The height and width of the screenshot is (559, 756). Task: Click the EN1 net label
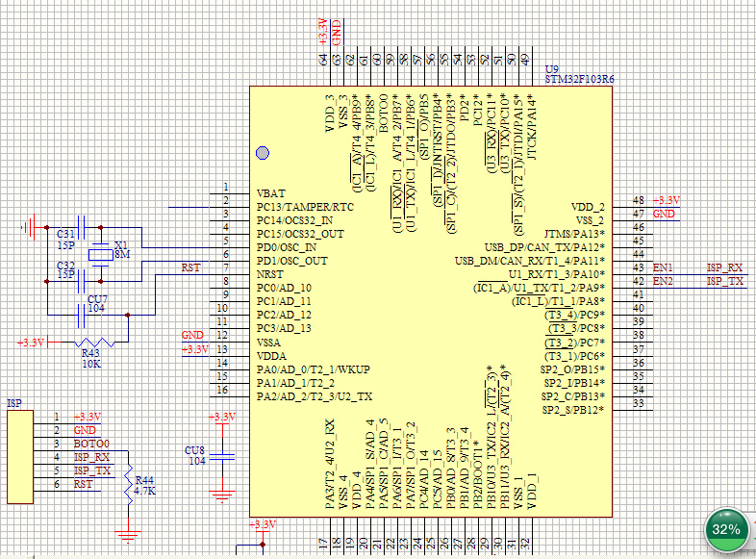[663, 267]
